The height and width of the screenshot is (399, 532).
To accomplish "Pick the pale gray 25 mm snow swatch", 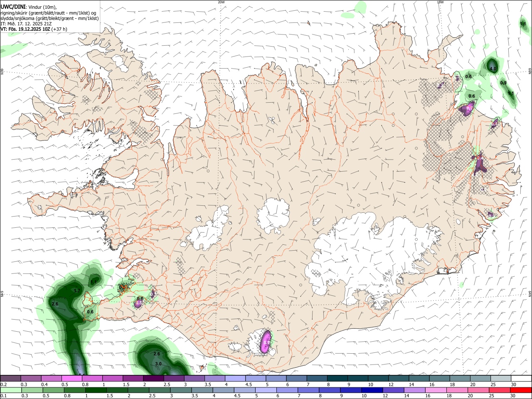I will click(500, 379).
